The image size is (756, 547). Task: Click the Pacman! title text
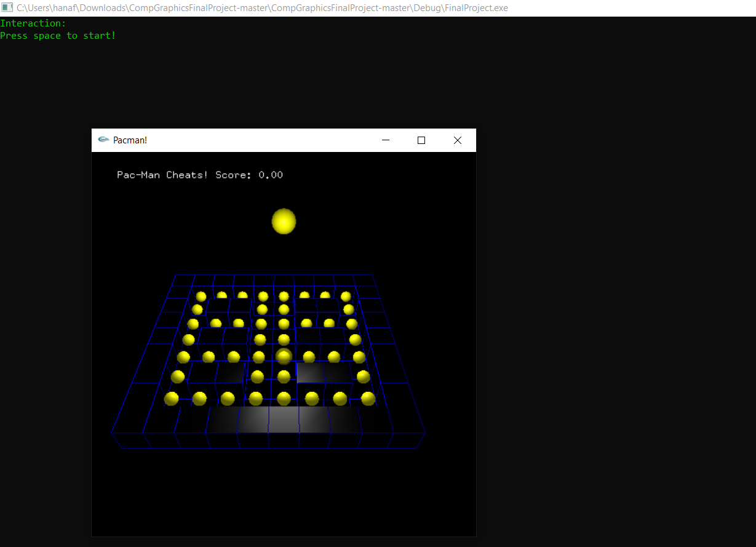(x=130, y=140)
